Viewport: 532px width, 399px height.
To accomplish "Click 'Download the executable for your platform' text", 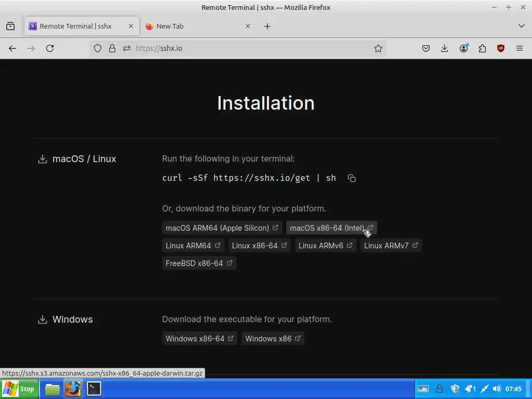I will (247, 320).
